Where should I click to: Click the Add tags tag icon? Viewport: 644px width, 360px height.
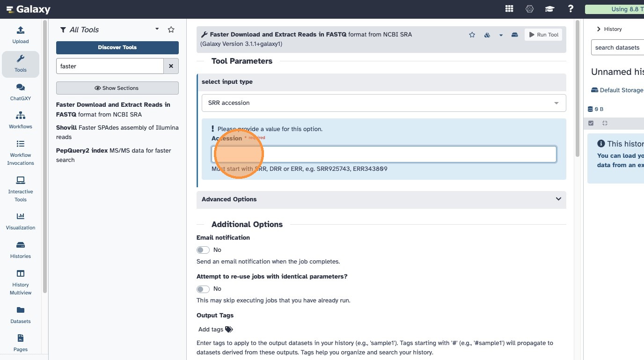pyautogui.click(x=229, y=330)
